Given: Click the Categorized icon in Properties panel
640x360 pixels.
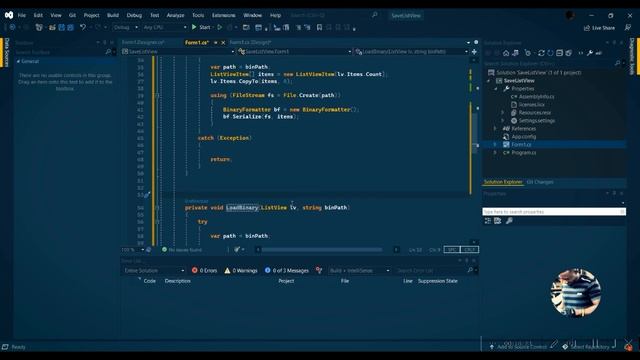Looking at the screenshot, I should (488, 221).
